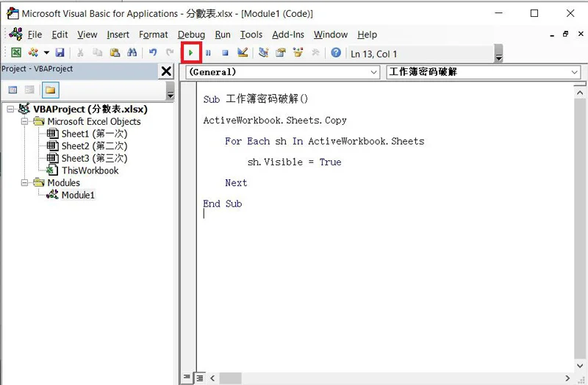The width and height of the screenshot is (588, 385).
Task: Open Help with the question mark icon
Action: pos(336,53)
